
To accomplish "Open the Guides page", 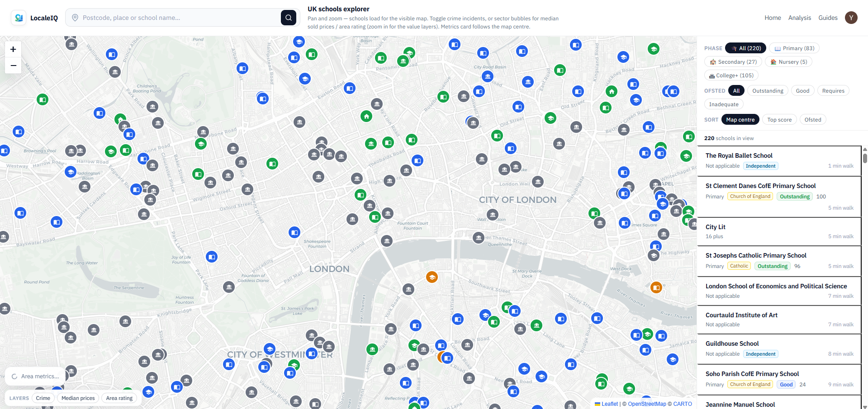I will click(x=828, y=18).
